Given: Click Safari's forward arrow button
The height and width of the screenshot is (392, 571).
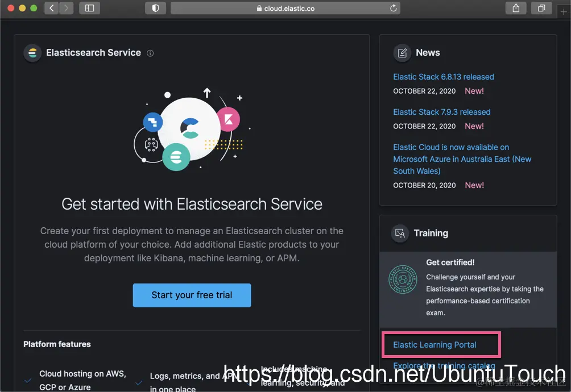Looking at the screenshot, I should coord(67,8).
